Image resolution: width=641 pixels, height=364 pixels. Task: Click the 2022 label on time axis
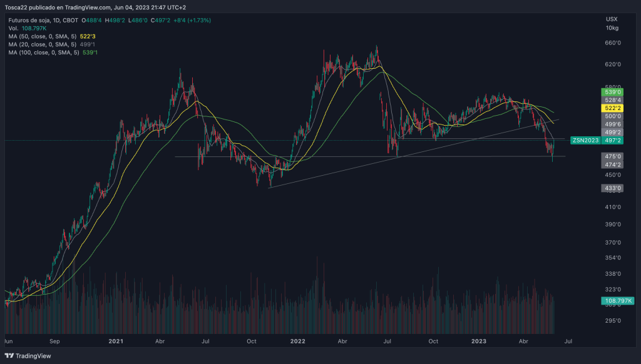[x=297, y=342]
